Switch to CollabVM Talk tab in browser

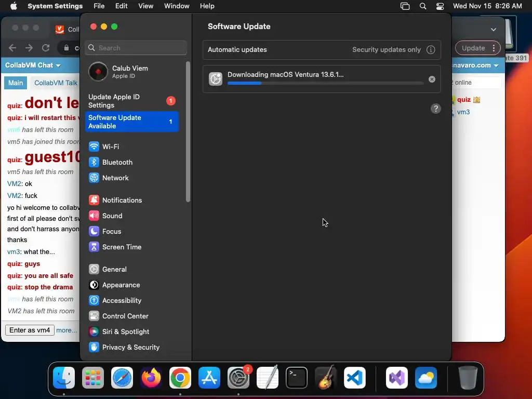[x=56, y=83]
